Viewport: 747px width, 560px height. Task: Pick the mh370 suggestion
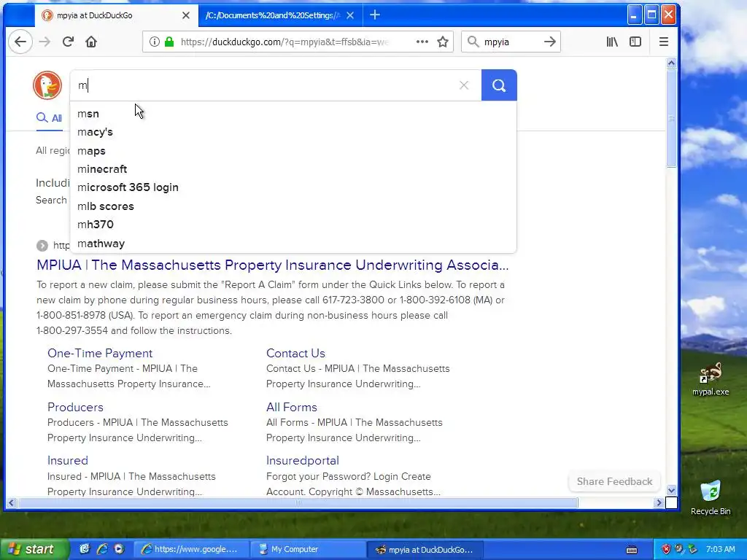pos(293,225)
